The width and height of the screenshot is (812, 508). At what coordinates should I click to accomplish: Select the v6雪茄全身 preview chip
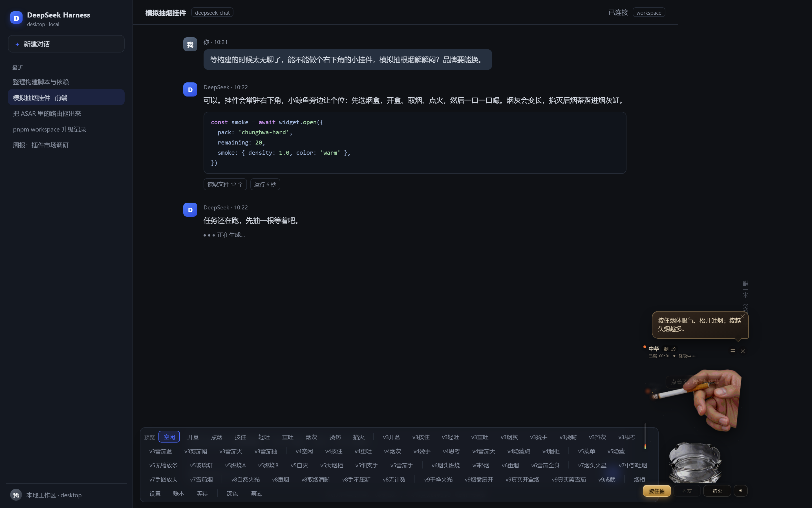click(545, 465)
